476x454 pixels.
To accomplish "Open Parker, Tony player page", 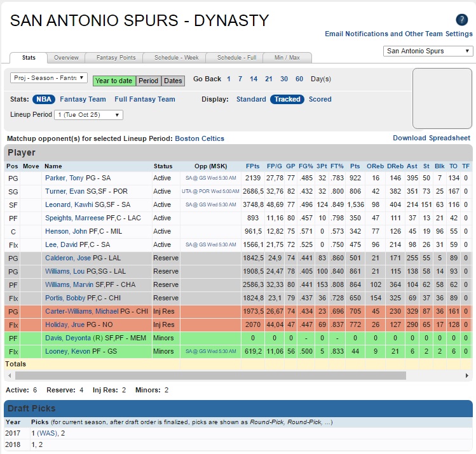I will [x=64, y=178].
